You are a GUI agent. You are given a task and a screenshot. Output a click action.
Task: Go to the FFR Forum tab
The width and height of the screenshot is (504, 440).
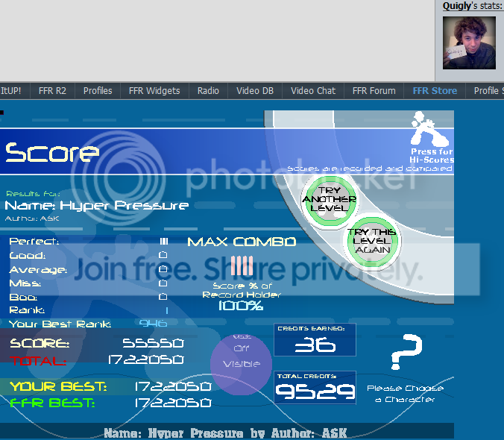point(374,91)
